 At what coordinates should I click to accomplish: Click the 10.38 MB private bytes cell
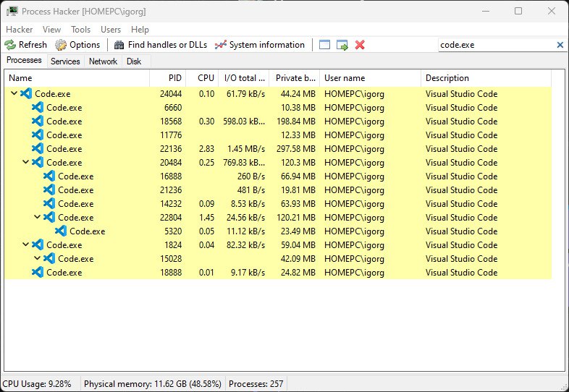[298, 107]
